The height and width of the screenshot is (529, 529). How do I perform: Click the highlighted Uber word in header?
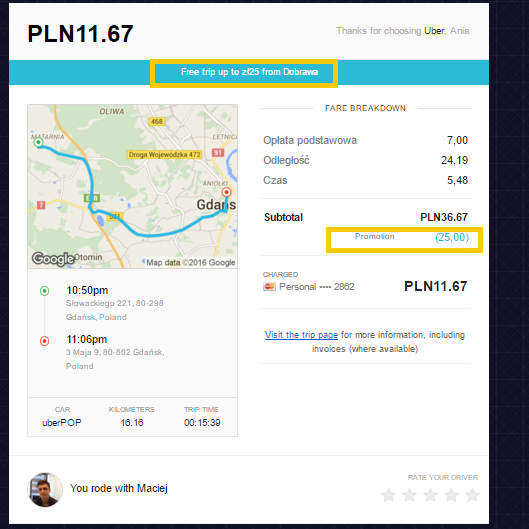[x=434, y=31]
